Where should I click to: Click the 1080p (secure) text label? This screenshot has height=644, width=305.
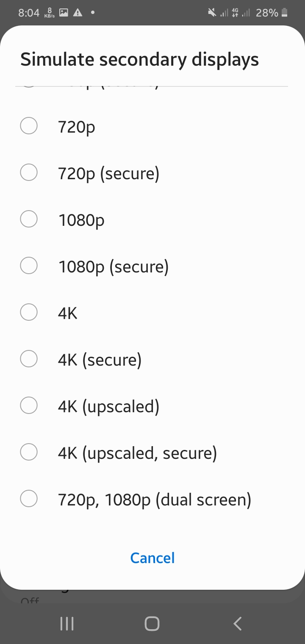tap(114, 266)
